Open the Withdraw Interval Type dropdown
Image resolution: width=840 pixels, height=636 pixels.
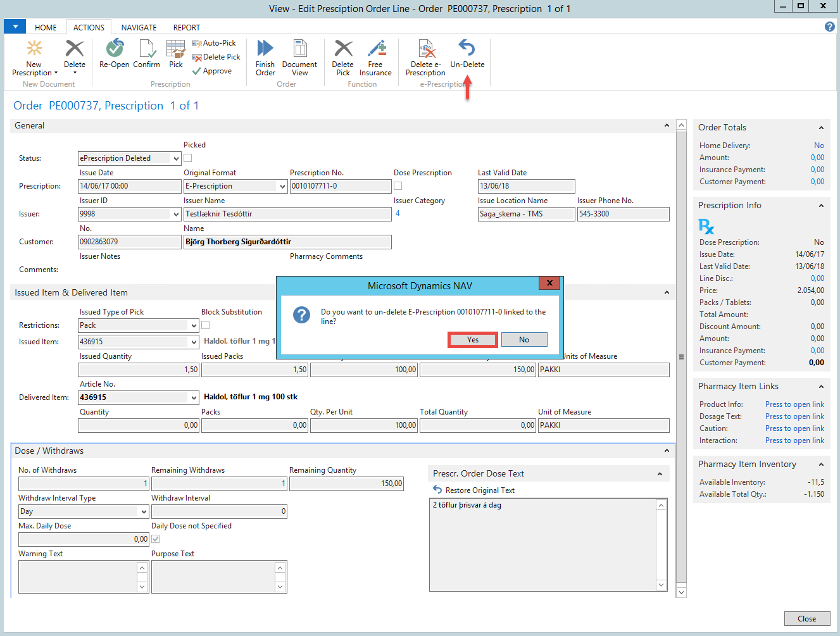coord(143,511)
